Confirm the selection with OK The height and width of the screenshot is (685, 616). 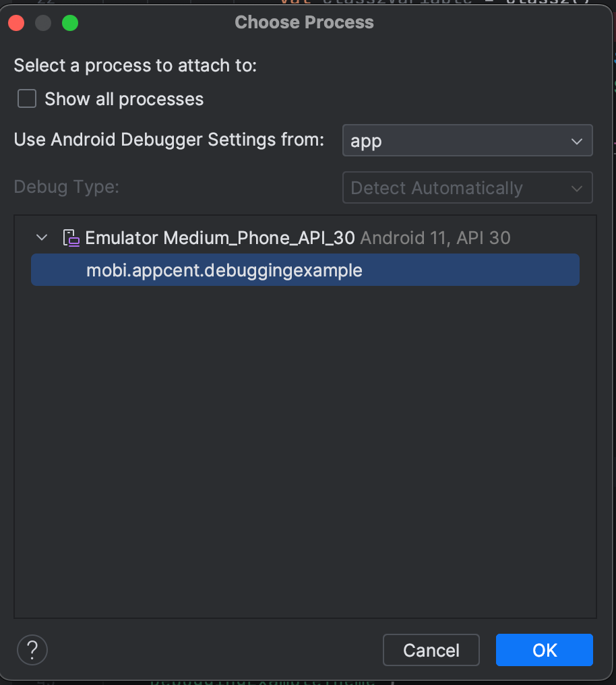(x=544, y=650)
